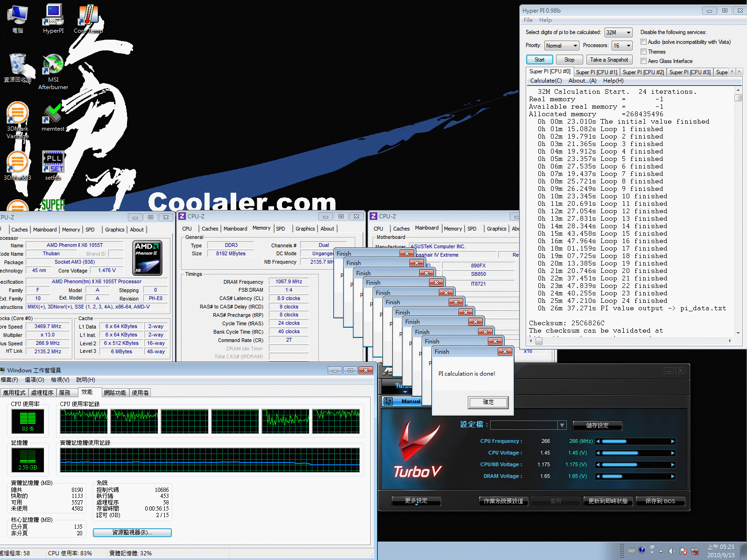Click the CPU-Z Z logo in Memory window title
Viewport: 747px width, 560px height.
tap(182, 217)
